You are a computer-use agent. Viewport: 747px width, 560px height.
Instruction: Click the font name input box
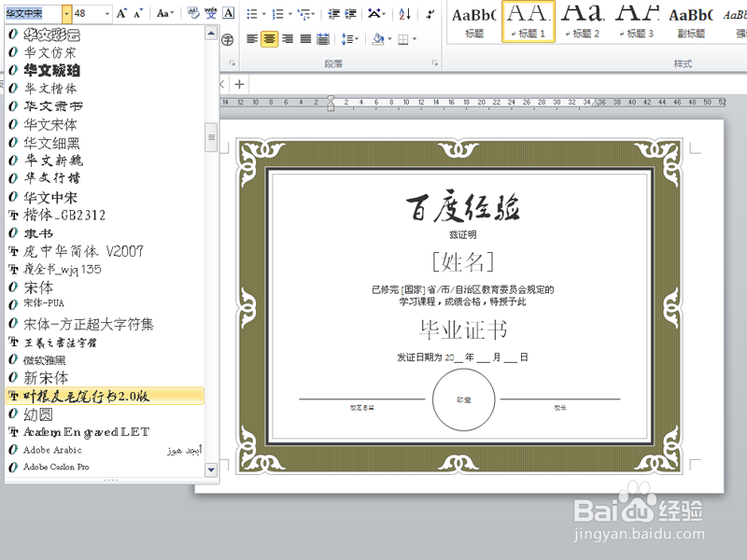[x=33, y=14]
